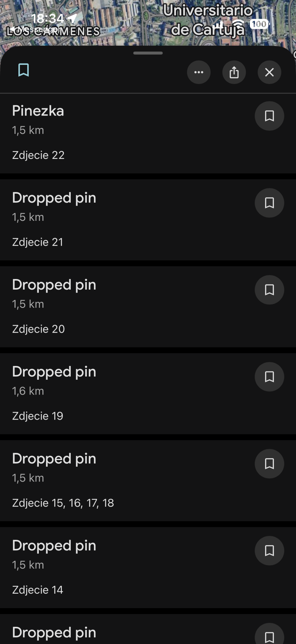Toggle bookmark for Zdjecie 19 pin

(269, 376)
